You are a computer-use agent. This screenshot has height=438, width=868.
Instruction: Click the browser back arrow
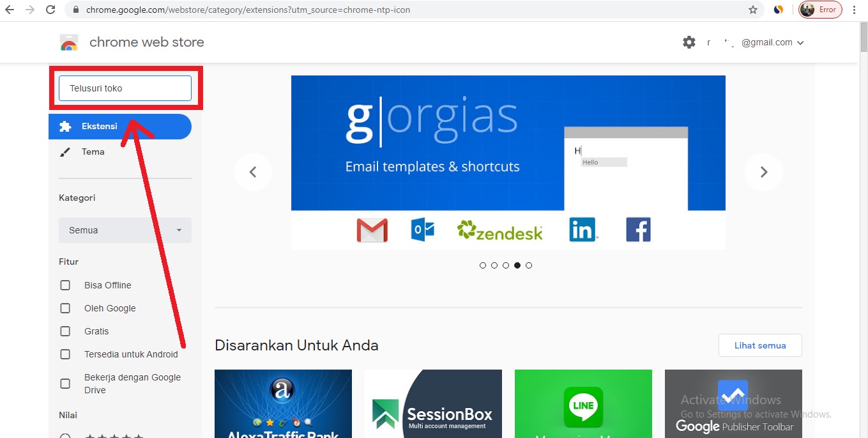[10, 10]
